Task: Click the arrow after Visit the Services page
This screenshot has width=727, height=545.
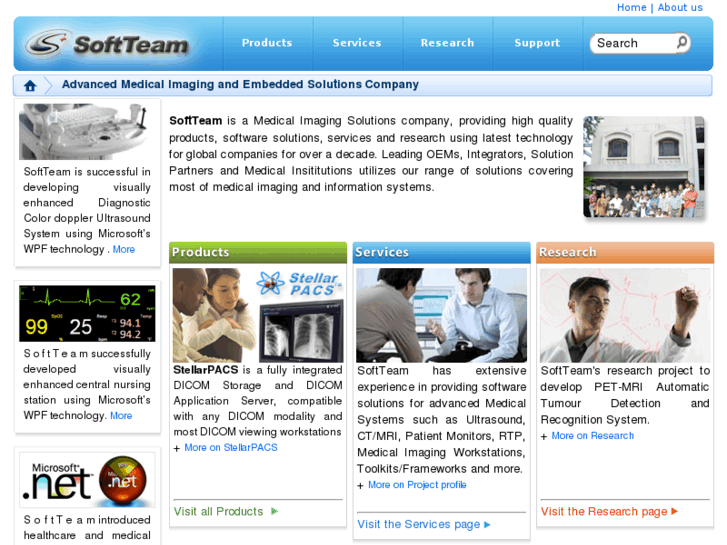Action: click(x=487, y=524)
